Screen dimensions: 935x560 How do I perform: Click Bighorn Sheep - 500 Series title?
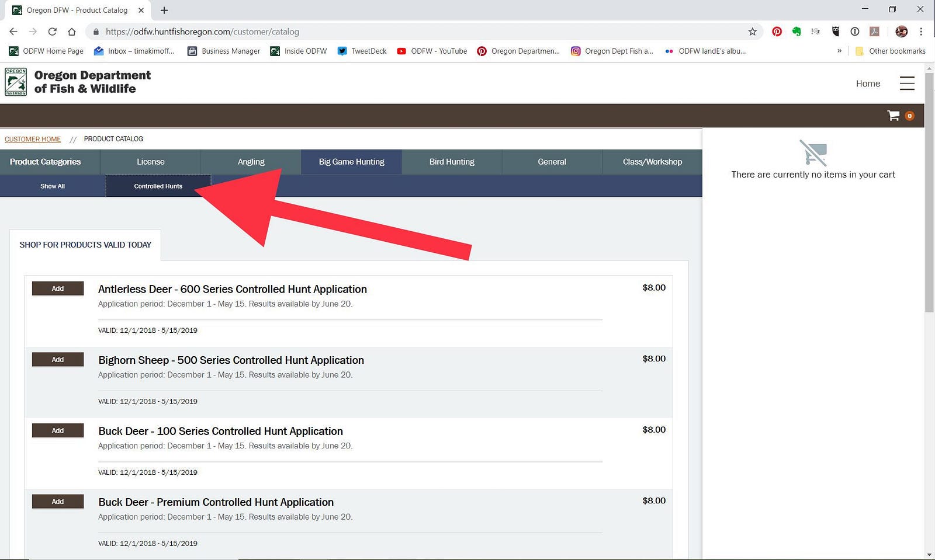click(x=231, y=360)
